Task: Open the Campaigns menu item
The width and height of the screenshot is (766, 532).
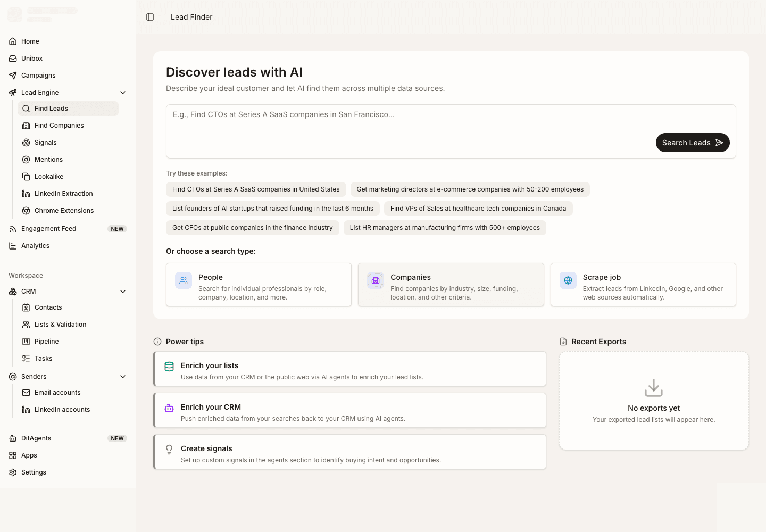Action: (68, 76)
